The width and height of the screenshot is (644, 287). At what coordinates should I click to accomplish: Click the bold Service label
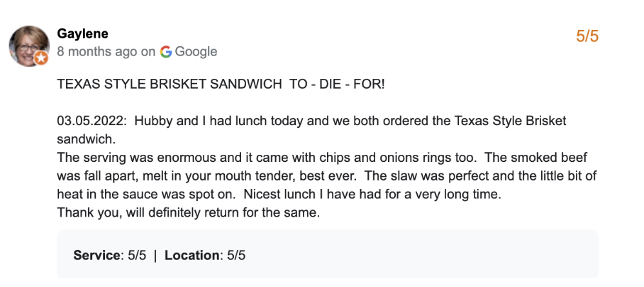96,254
